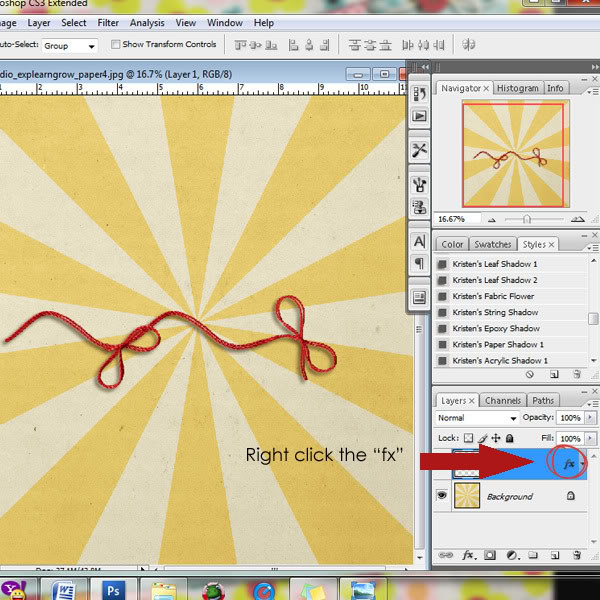600x600 pixels.
Task: Switch to the Histogram tab
Action: (517, 88)
